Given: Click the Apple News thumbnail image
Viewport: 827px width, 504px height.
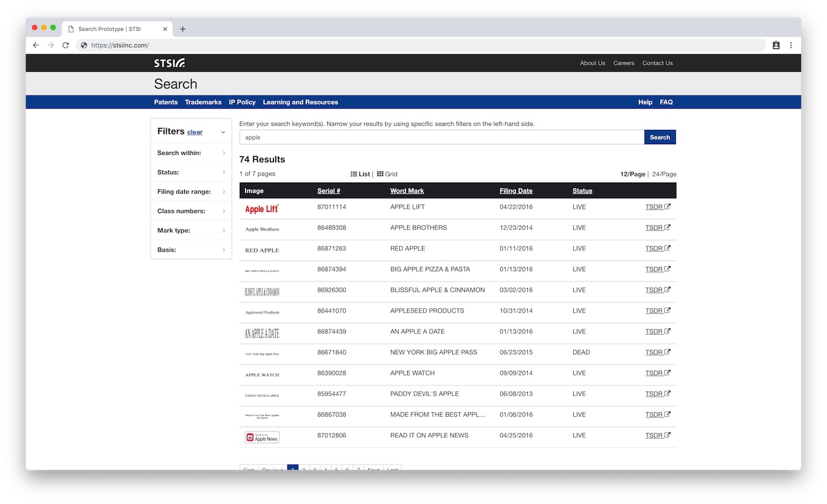Looking at the screenshot, I should tap(262, 437).
